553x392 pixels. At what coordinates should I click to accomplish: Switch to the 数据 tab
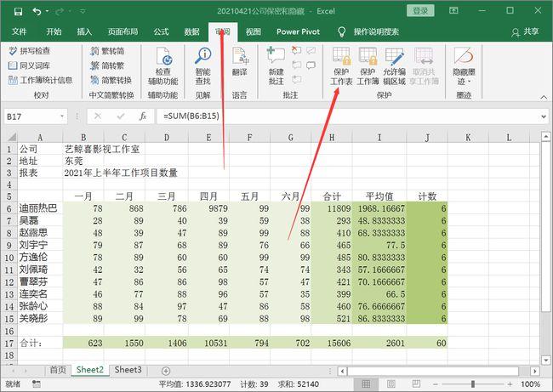click(192, 31)
